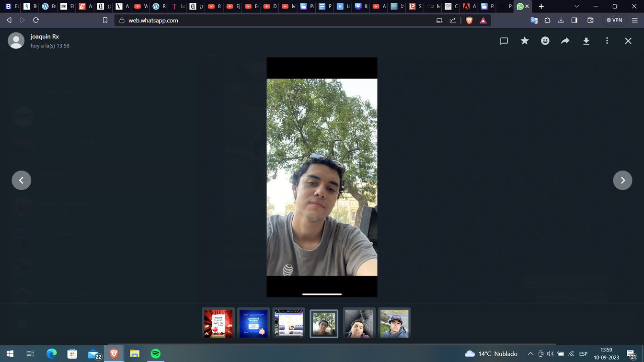
Task: Expand the tab search dropdown
Action: pyautogui.click(x=576, y=6)
